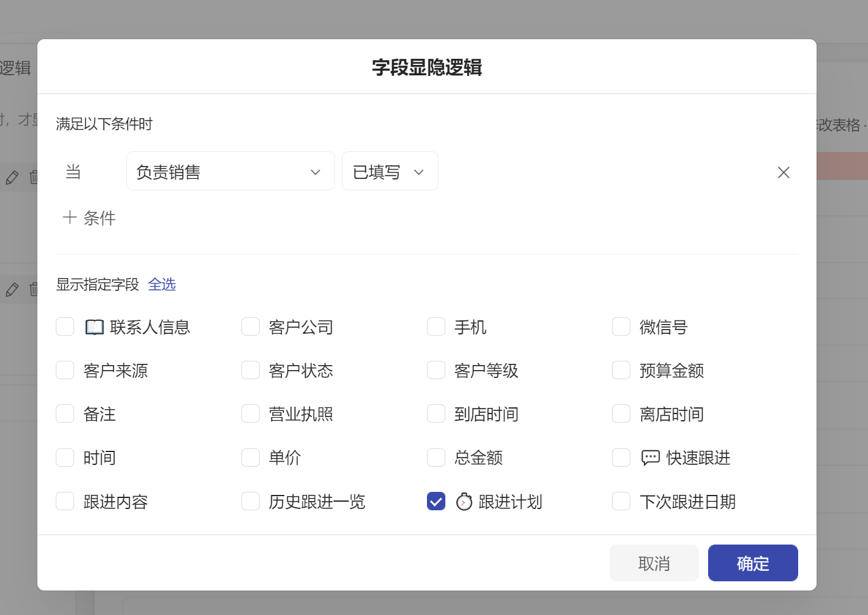Tick the 手机 checkbox

point(436,326)
